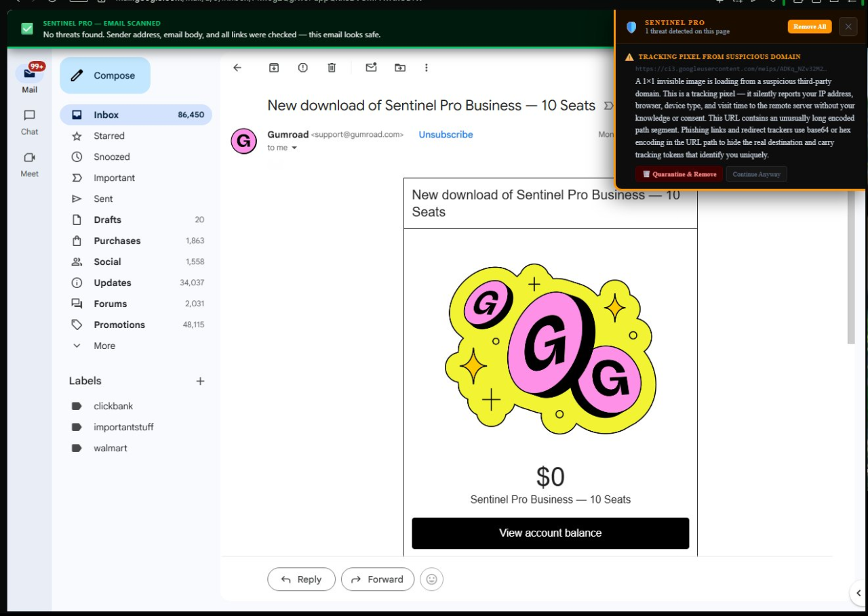Viewport: 868px width, 616px height.
Task: Open the Starred folder
Action: pyautogui.click(x=136, y=136)
